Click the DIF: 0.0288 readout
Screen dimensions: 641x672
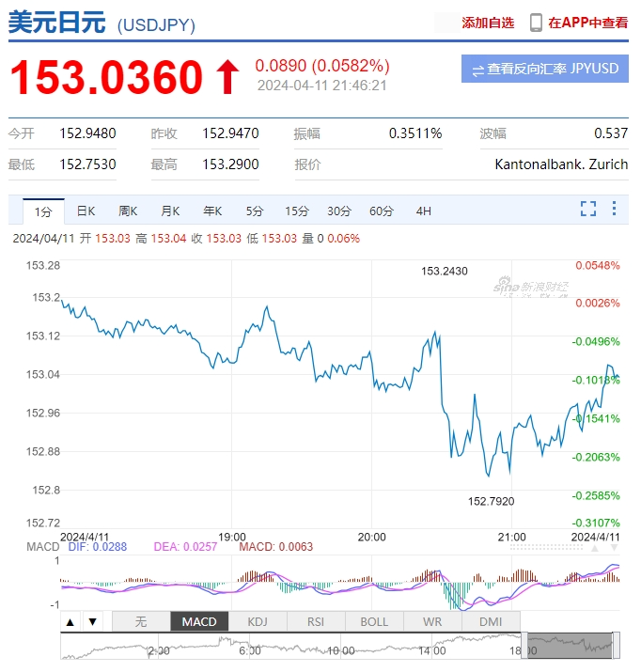coord(97,547)
